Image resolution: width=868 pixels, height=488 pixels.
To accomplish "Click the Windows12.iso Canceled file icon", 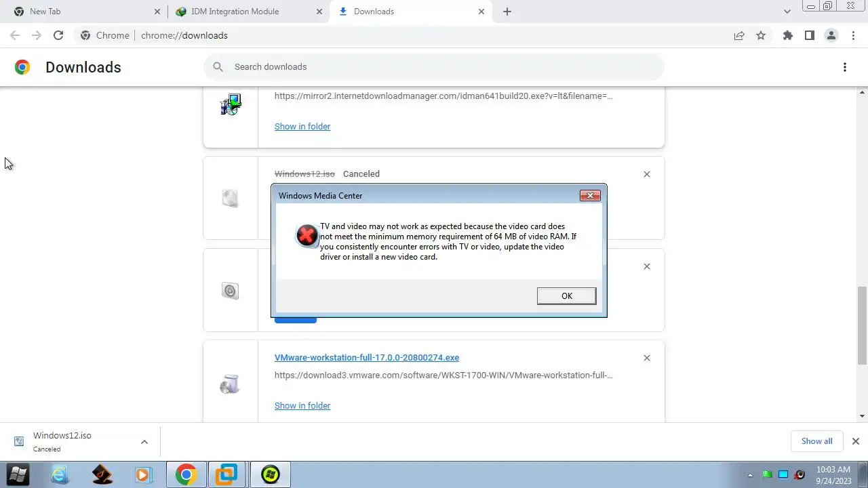I will pyautogui.click(x=231, y=198).
